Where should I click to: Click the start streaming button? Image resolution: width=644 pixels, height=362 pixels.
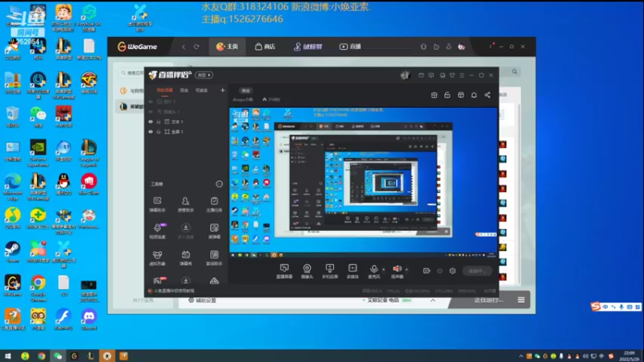tap(477, 271)
